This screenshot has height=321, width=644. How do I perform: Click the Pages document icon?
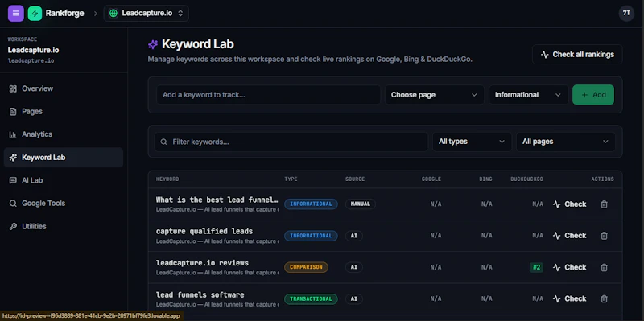(x=13, y=112)
